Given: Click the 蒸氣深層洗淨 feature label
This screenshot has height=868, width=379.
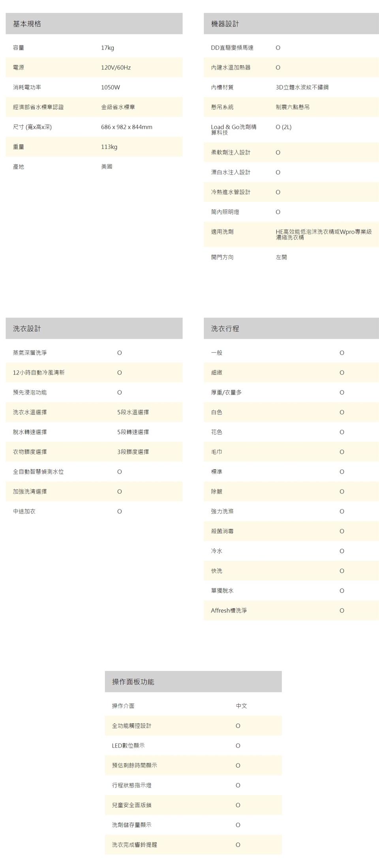Looking at the screenshot, I should 30,353.
